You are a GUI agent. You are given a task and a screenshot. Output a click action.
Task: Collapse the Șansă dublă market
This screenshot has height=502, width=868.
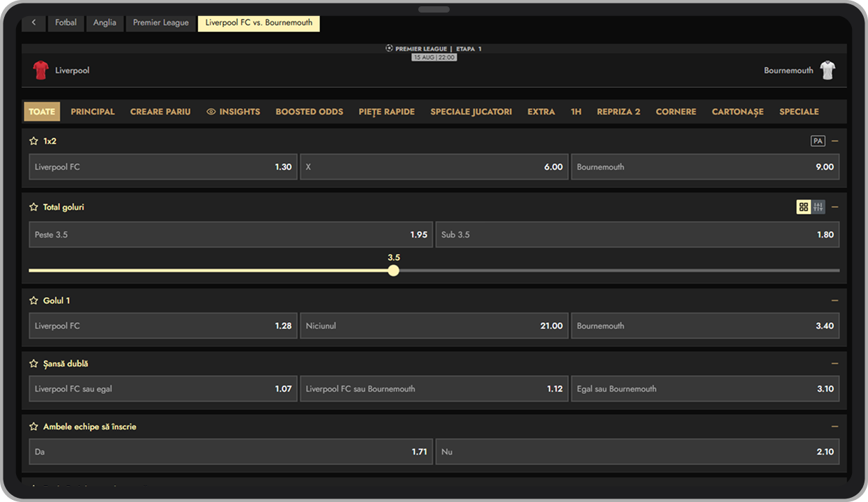835,363
